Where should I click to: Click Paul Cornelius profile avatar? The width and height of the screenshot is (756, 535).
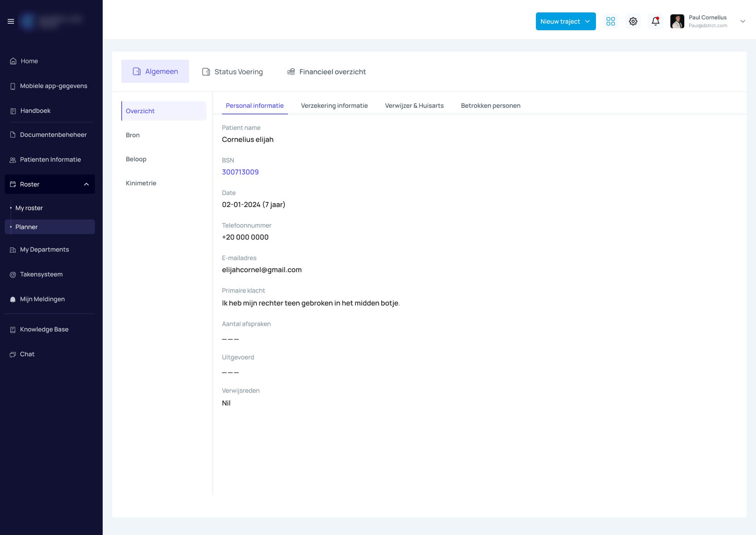(x=677, y=21)
